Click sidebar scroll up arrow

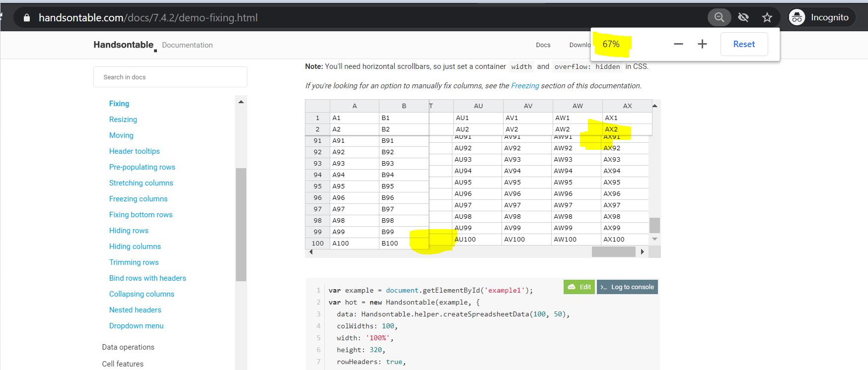pos(241,102)
